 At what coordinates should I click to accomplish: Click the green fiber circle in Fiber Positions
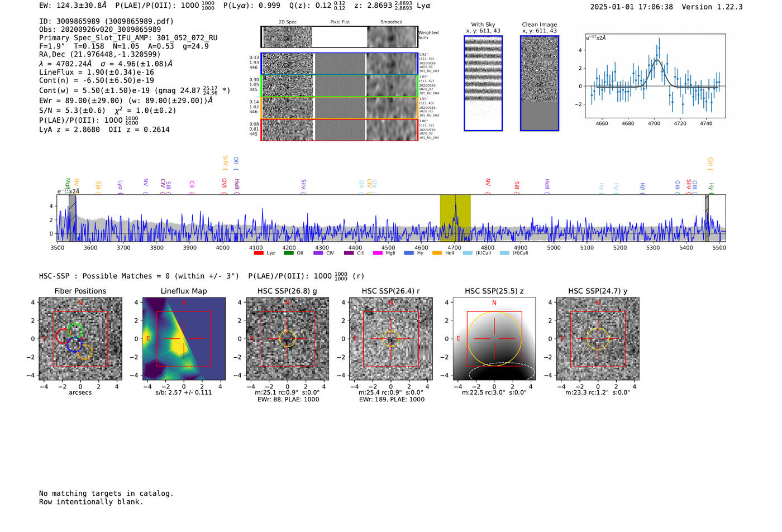click(75, 330)
